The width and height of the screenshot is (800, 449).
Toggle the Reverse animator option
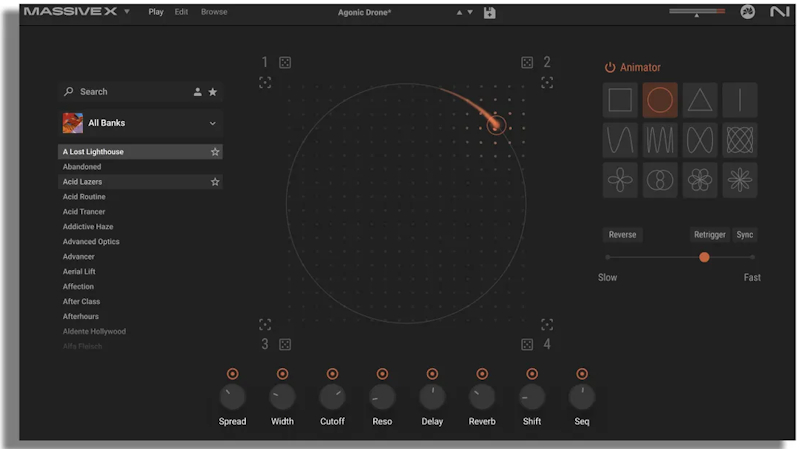click(x=622, y=235)
